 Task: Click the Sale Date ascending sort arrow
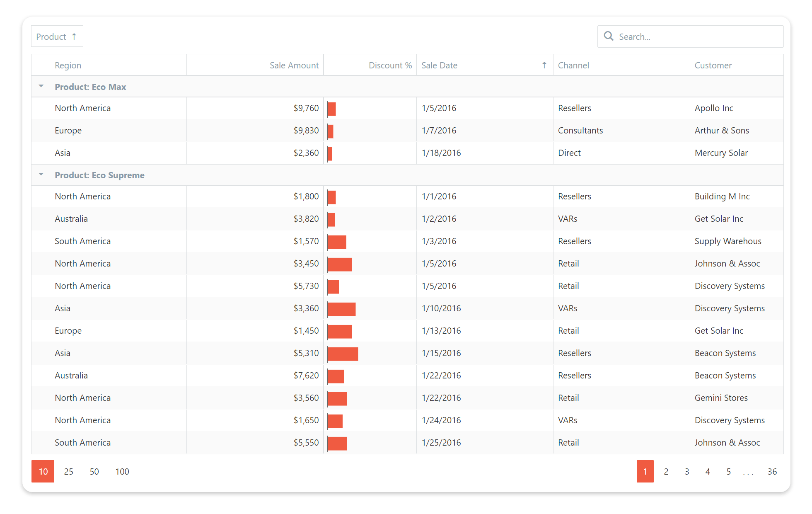tap(544, 65)
